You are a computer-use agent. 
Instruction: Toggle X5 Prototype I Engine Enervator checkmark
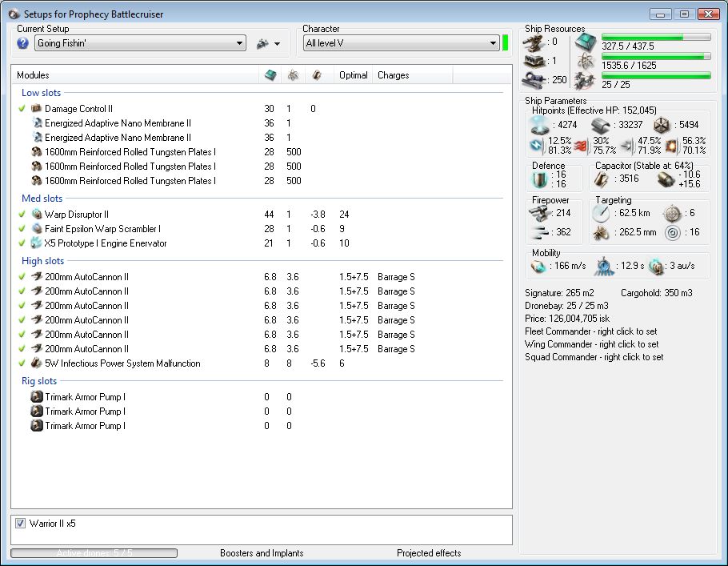(x=22, y=243)
